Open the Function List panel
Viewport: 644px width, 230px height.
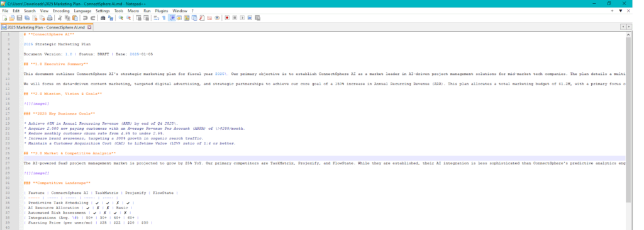(x=202, y=18)
